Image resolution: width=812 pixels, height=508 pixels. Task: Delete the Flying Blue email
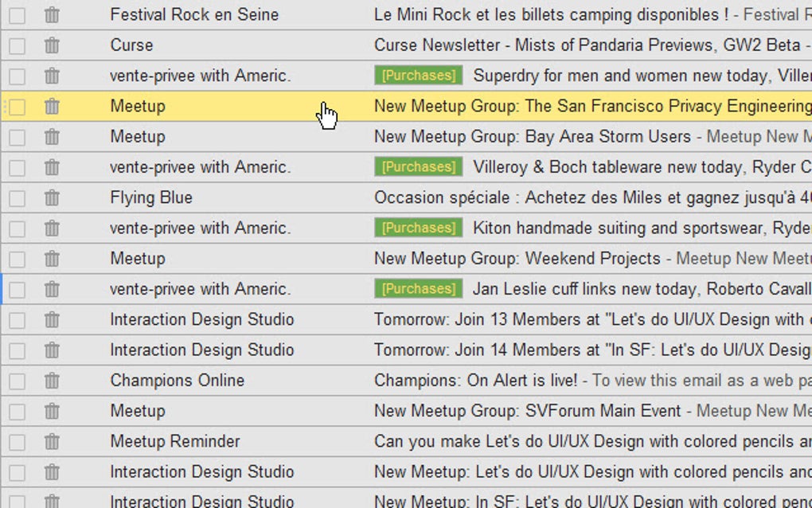[52, 197]
